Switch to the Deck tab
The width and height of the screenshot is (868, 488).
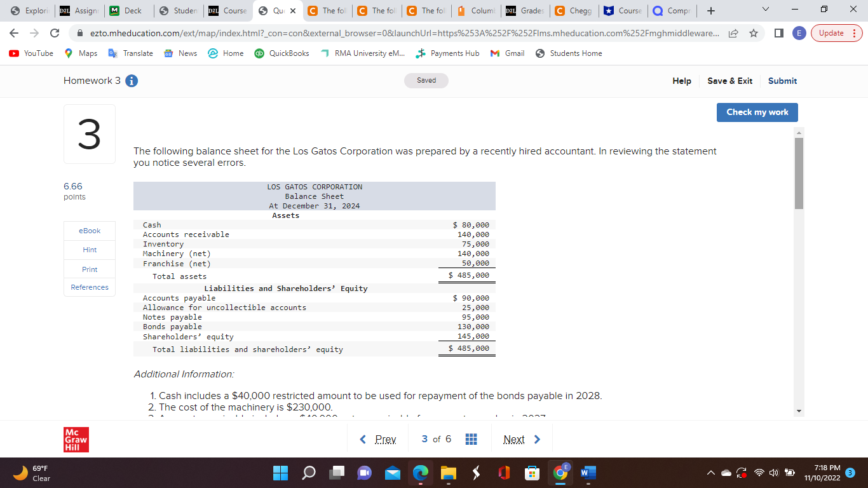coord(130,11)
